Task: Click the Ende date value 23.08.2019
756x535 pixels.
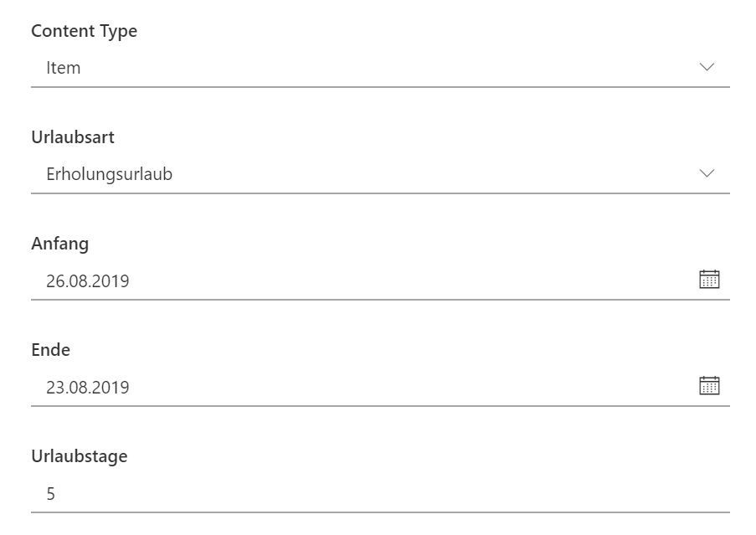Action: [88, 387]
